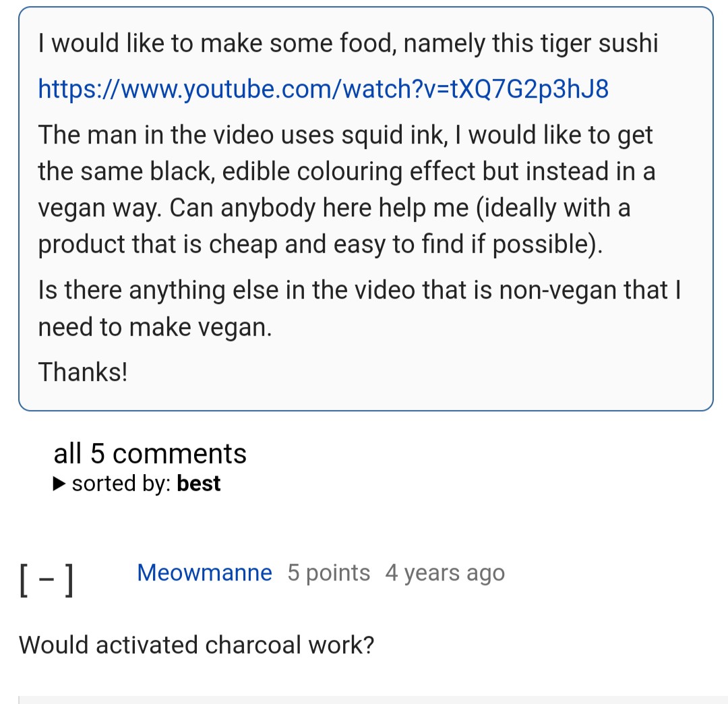Expand the triangle arrow beside "sorted by"
Viewport: 728px width, 704px height.
click(59, 483)
